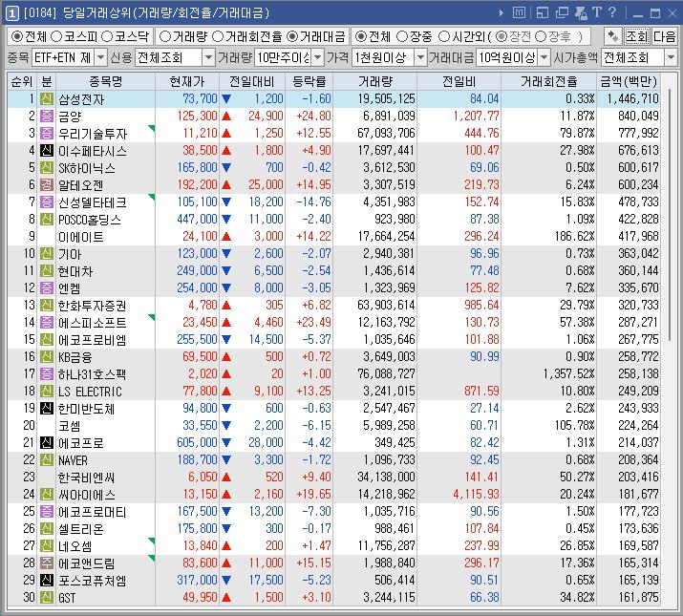Open the 종목 ETF+ETN 제외 dropdown

100,57
